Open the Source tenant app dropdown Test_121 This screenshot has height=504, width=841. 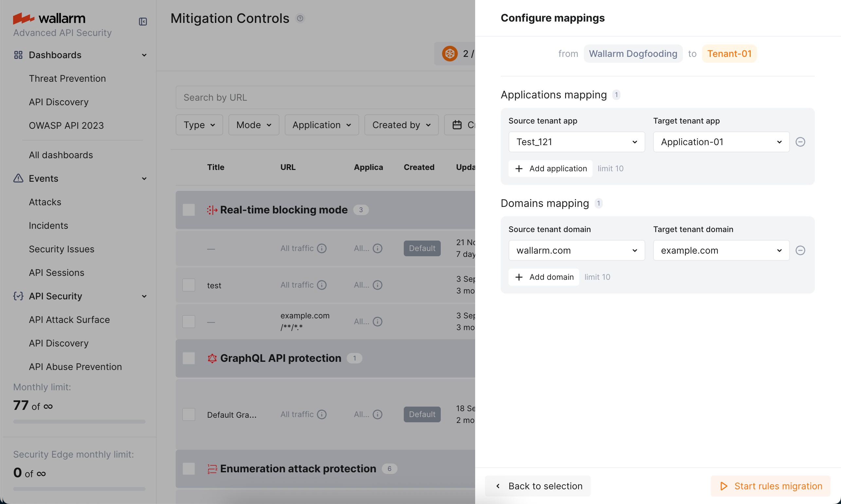click(577, 142)
